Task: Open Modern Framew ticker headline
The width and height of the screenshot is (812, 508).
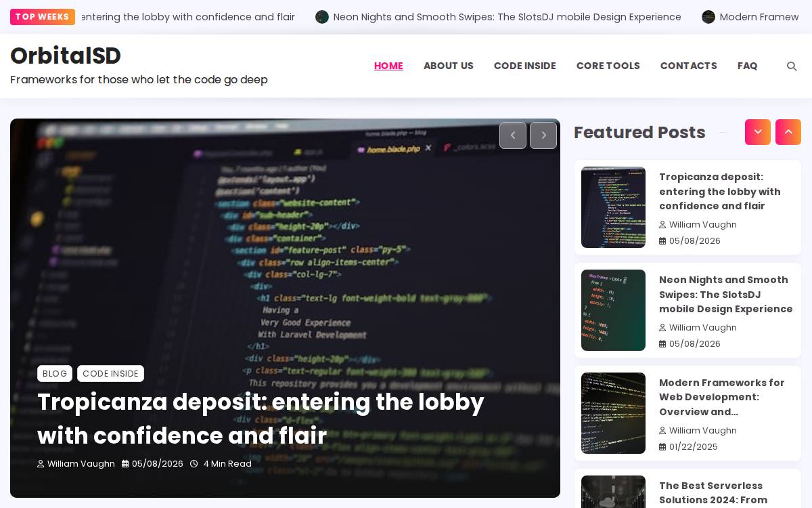Action: (759, 17)
